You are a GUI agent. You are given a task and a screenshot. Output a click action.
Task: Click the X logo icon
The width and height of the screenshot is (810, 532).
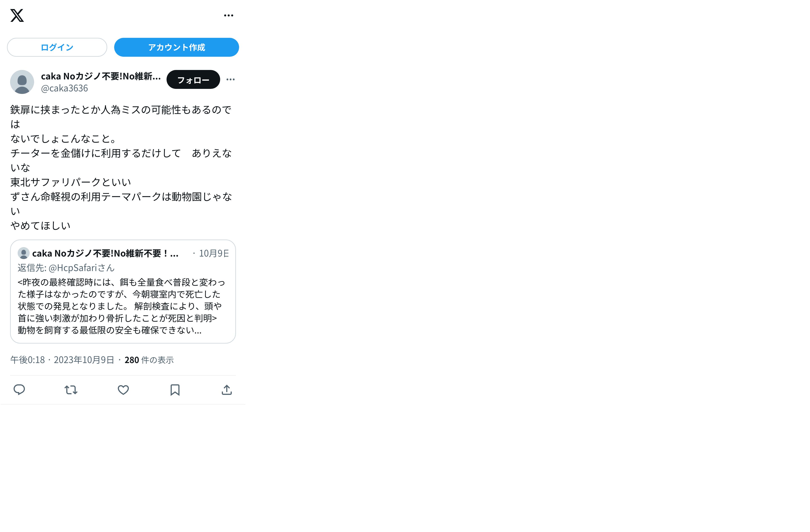pyautogui.click(x=17, y=15)
